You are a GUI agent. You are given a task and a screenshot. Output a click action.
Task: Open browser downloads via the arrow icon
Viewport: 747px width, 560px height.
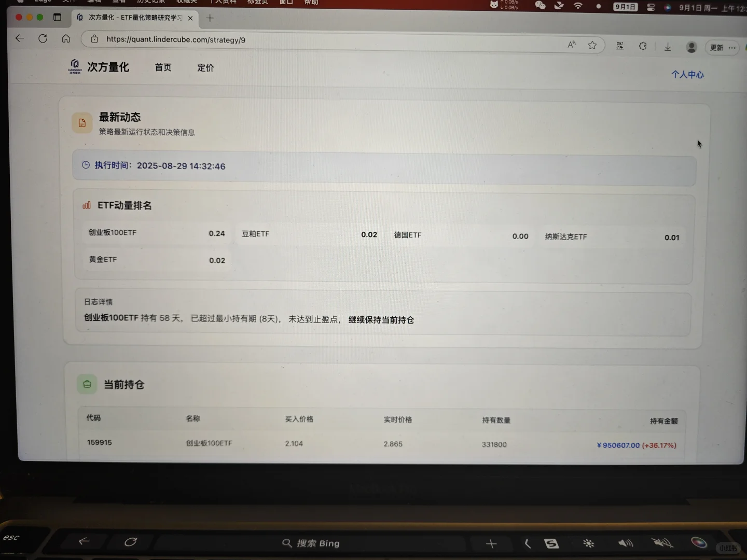pos(668,47)
